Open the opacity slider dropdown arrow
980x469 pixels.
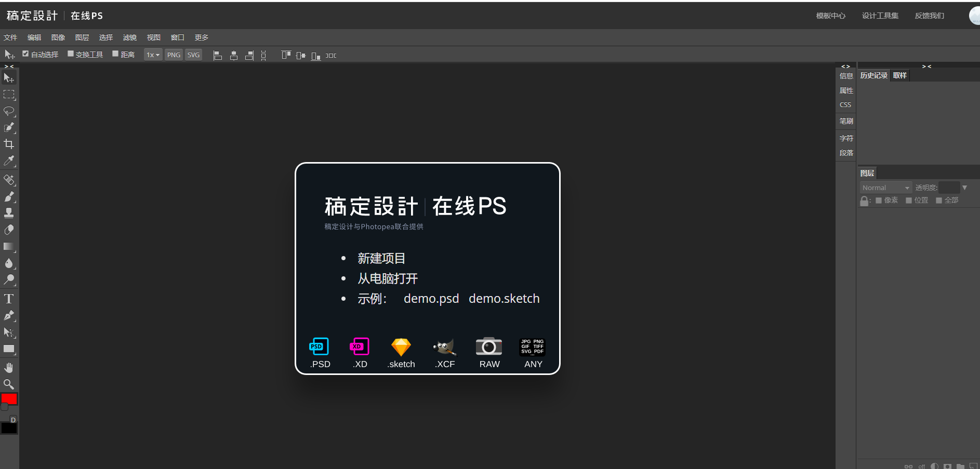pos(964,187)
